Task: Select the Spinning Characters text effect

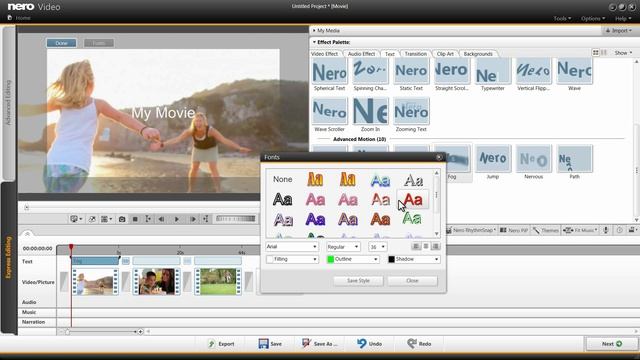Action: [x=370, y=74]
